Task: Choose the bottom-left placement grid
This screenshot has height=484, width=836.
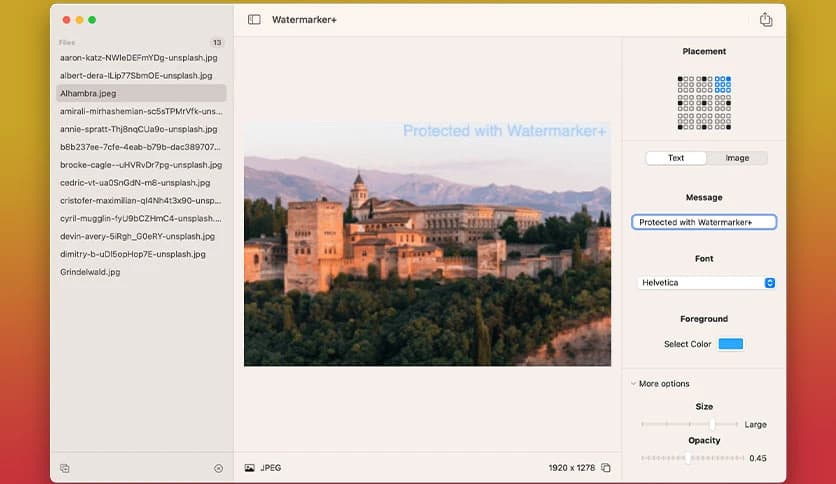Action: 685,122
